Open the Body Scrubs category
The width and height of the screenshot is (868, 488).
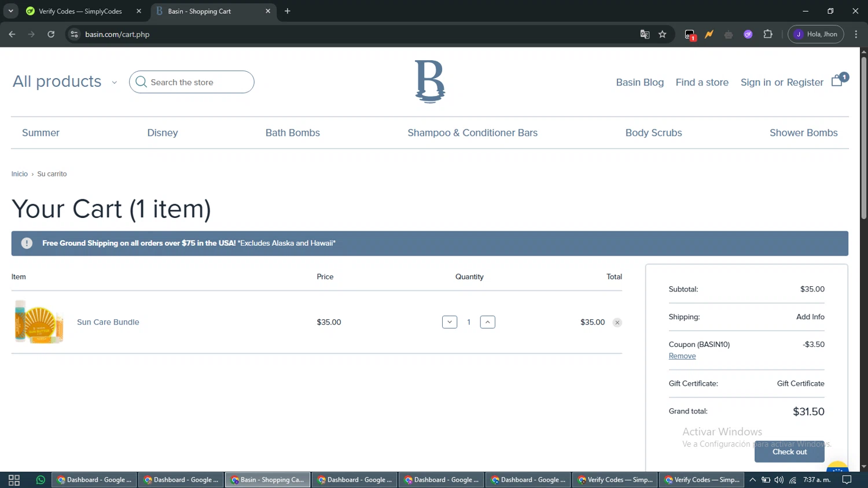[653, 133]
